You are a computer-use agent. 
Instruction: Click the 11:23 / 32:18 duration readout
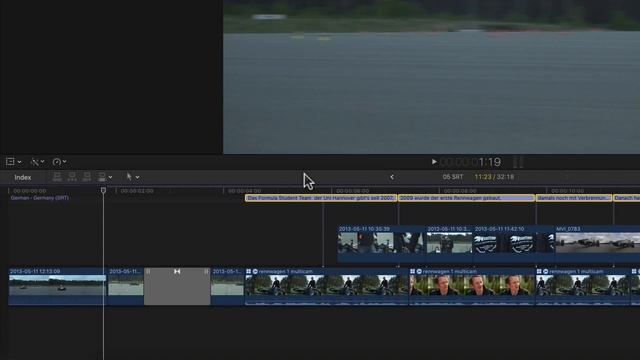494,177
